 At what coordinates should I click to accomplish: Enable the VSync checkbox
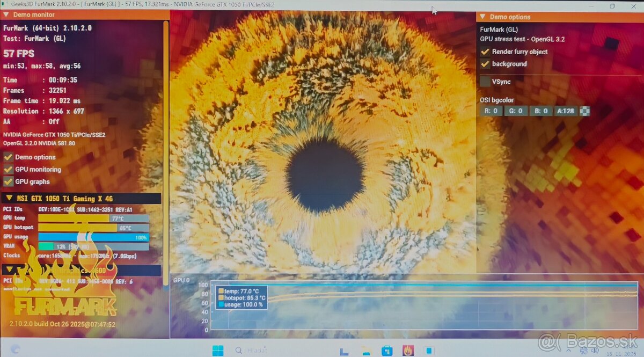point(485,82)
